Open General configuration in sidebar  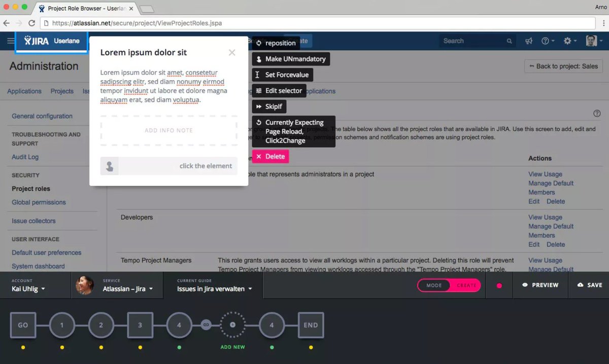(x=42, y=116)
